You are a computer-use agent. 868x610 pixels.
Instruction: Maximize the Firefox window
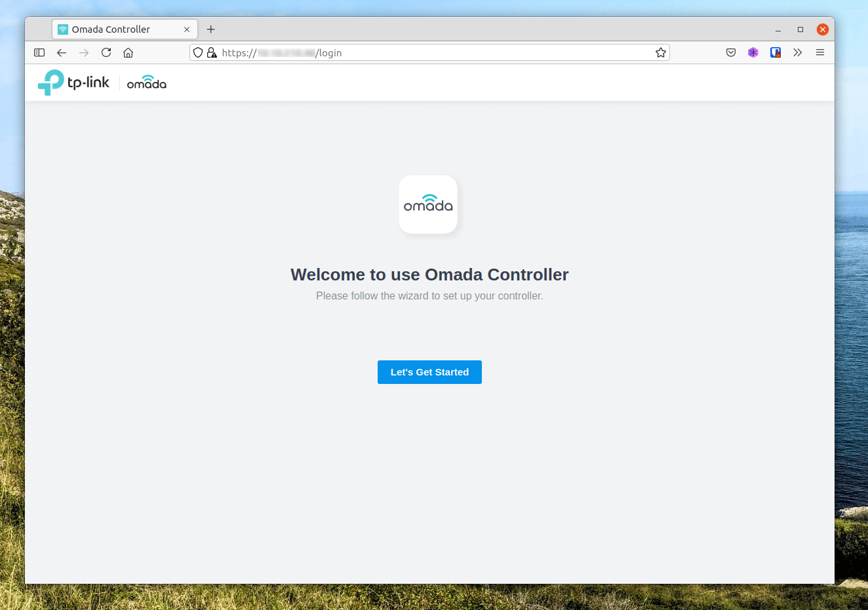coord(800,29)
